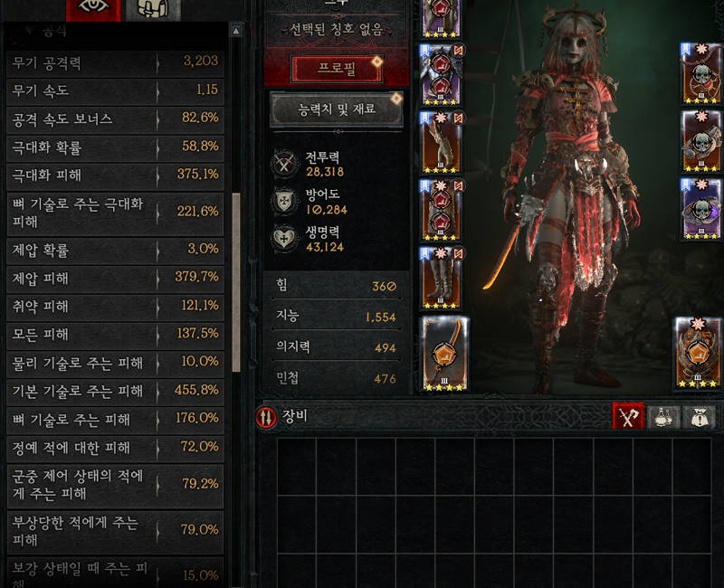Toggle the weapon swap arrows icon
724x588 pixels.
coord(266,417)
